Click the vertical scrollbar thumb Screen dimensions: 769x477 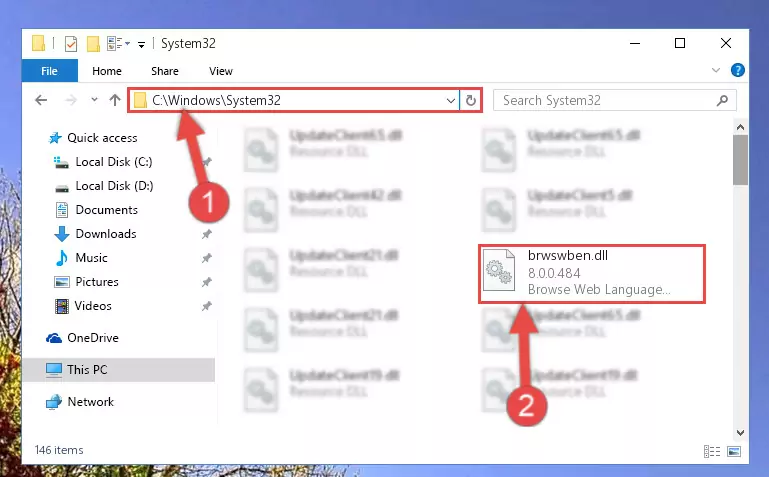(x=740, y=160)
